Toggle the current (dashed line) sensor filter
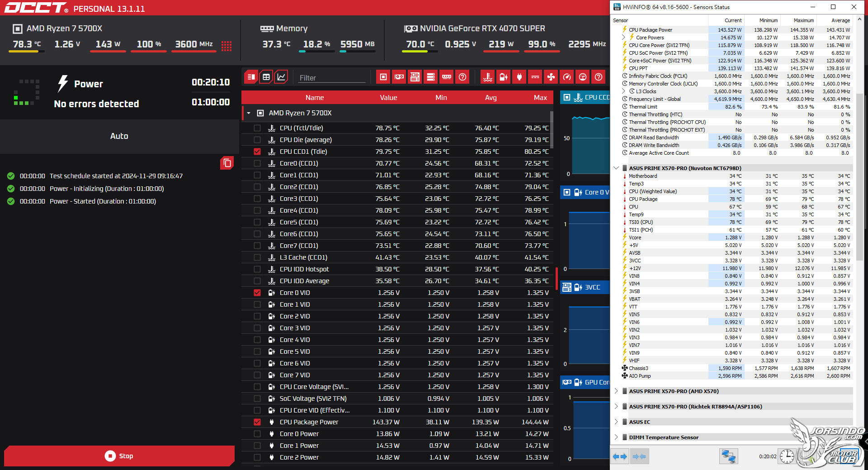Screen dimensions: 868x470 tap(535, 77)
